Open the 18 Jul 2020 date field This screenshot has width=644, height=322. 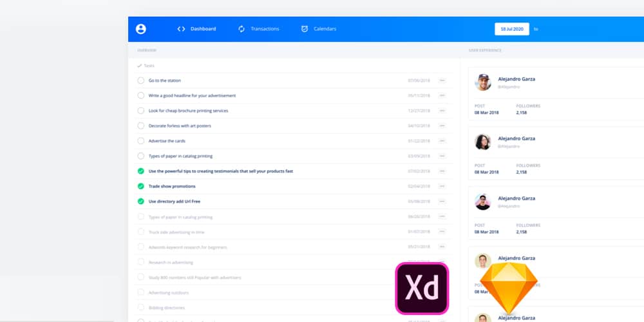pos(512,29)
